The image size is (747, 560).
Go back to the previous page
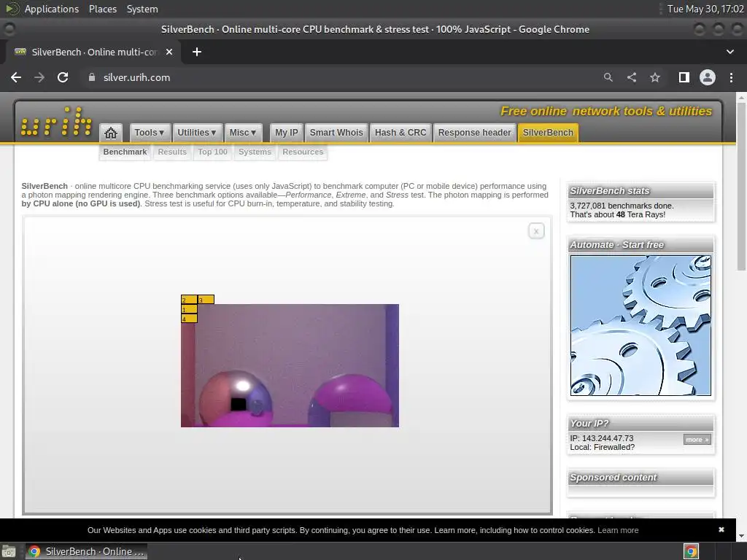(16, 77)
